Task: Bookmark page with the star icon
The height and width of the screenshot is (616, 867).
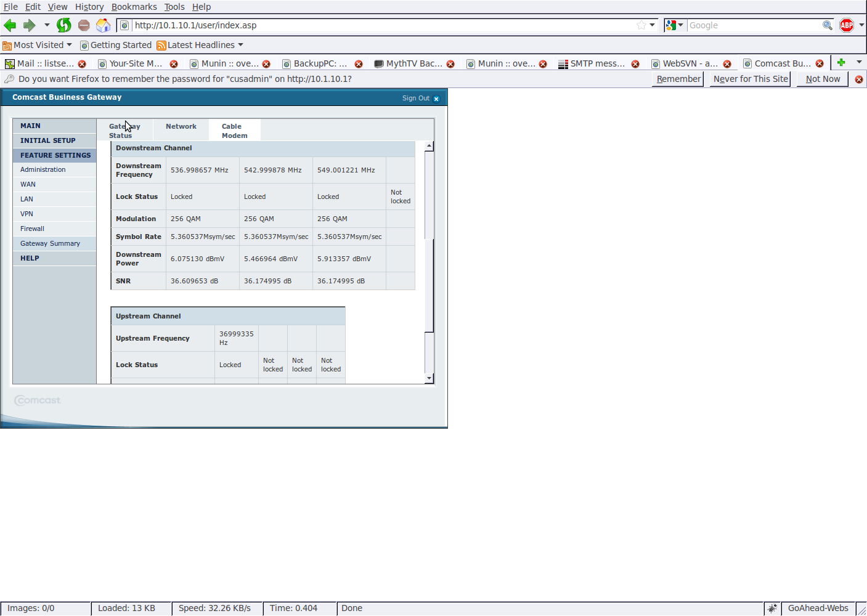Action: pyautogui.click(x=641, y=25)
